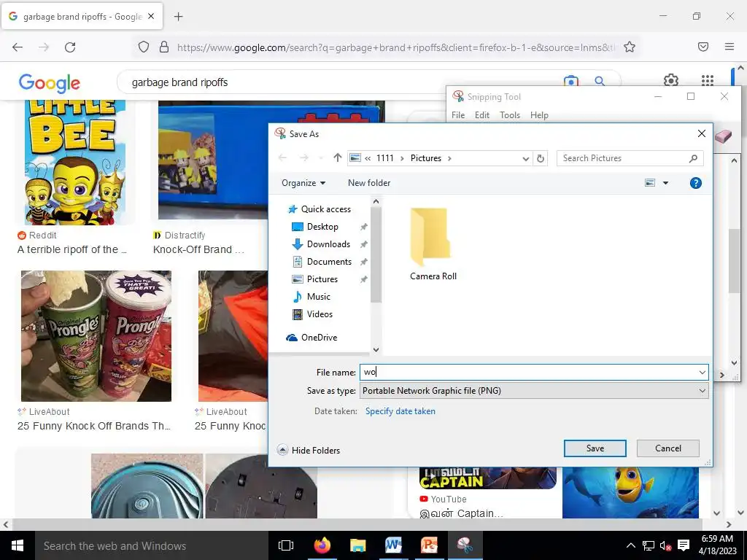The height and width of the screenshot is (560, 747).
Task: Expand the chevron after Pictures breadcrumb
Action: [x=449, y=158]
